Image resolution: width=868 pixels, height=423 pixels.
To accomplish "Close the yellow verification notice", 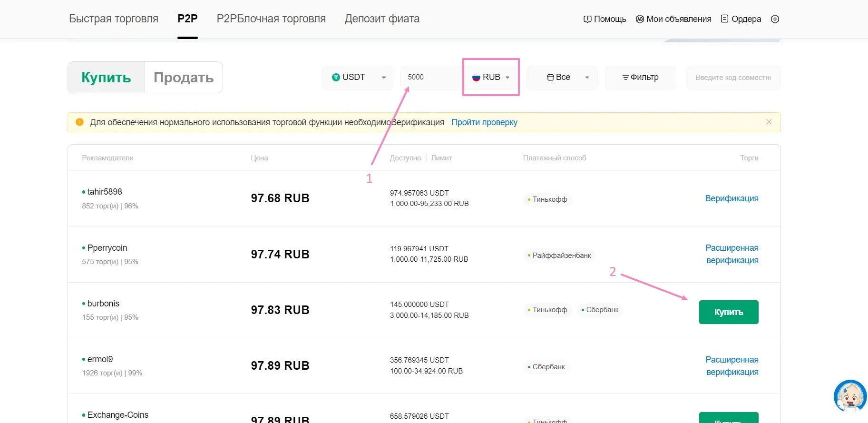I will tap(769, 122).
